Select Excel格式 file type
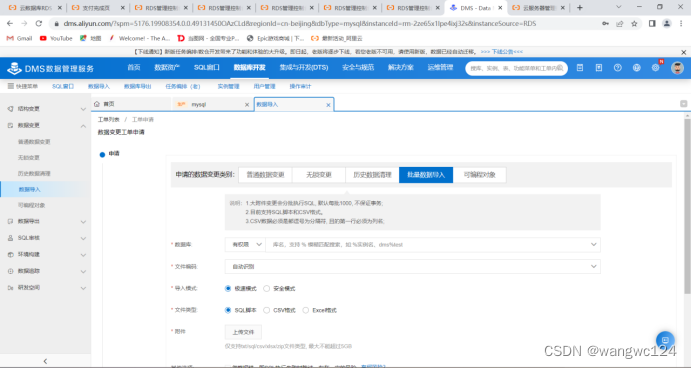692x368 pixels. pos(305,310)
